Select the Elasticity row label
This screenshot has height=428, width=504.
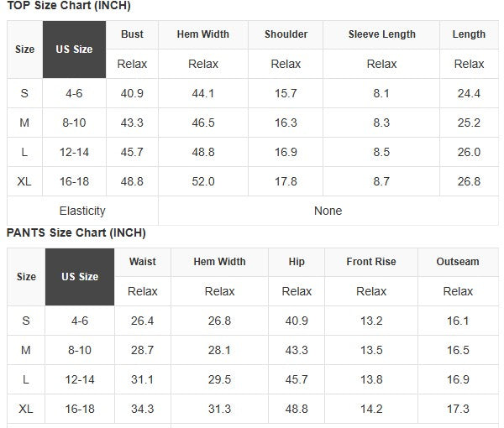(82, 211)
